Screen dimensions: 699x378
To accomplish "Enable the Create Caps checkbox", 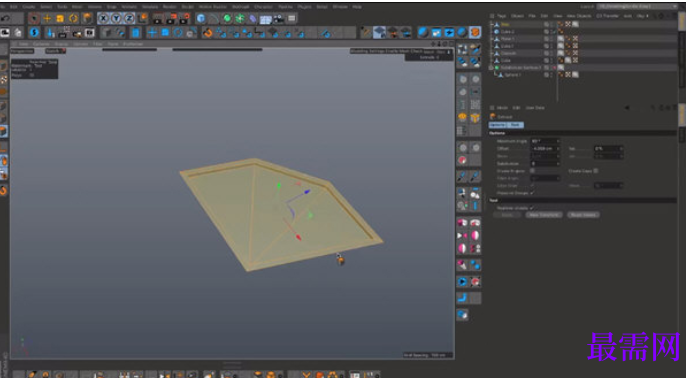I will pyautogui.click(x=596, y=171).
